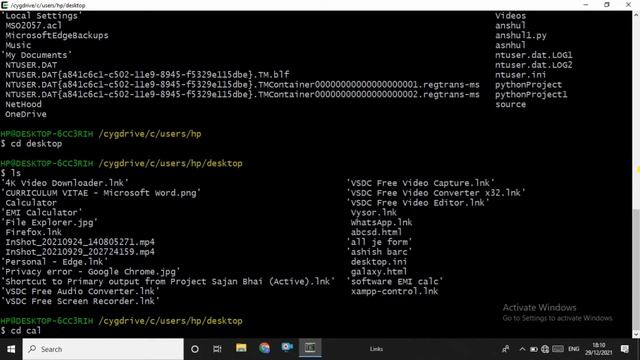This screenshot has height=360, width=640.
Task: Switch the ENG input language
Action: 574,349
